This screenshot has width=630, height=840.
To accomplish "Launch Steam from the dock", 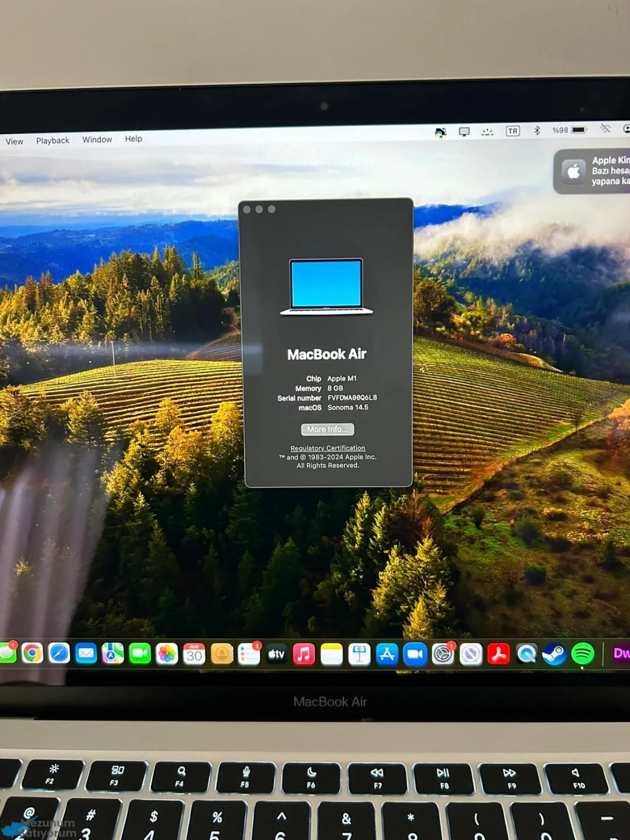I will coord(554,654).
